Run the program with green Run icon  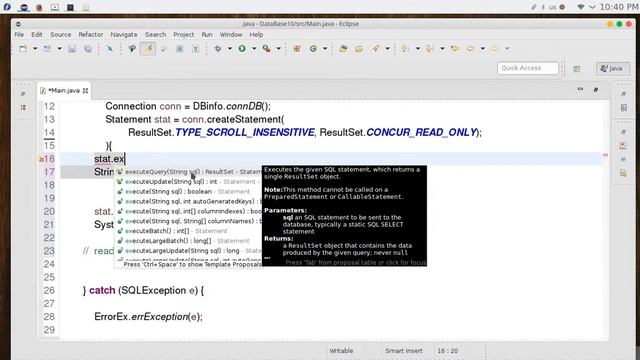pos(242,49)
